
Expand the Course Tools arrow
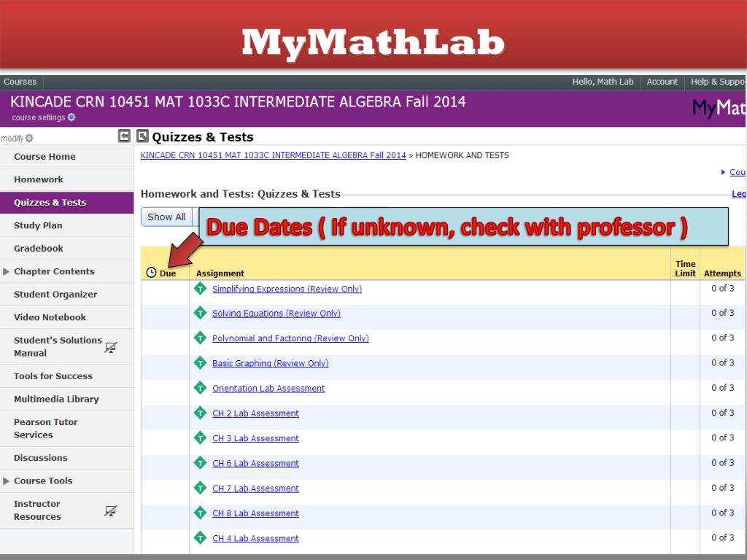pyautogui.click(x=6, y=481)
